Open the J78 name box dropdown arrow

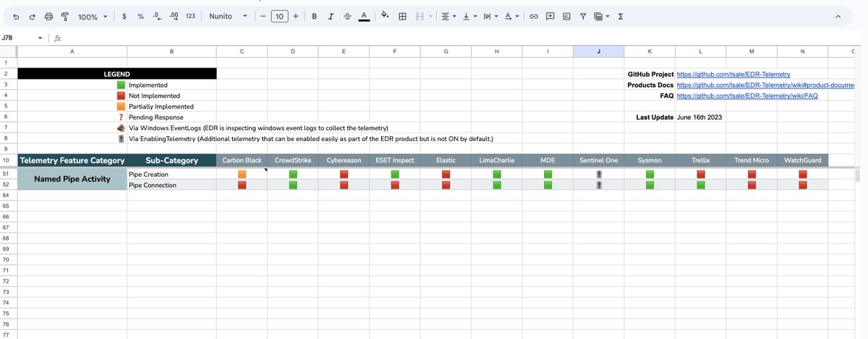[x=41, y=38]
